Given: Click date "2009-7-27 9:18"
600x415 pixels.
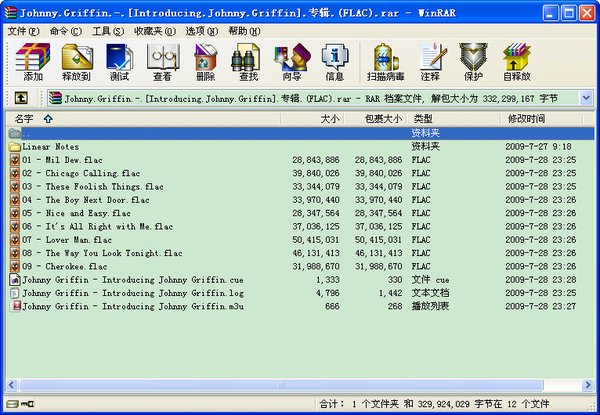Looking at the screenshot, I should 538,146.
